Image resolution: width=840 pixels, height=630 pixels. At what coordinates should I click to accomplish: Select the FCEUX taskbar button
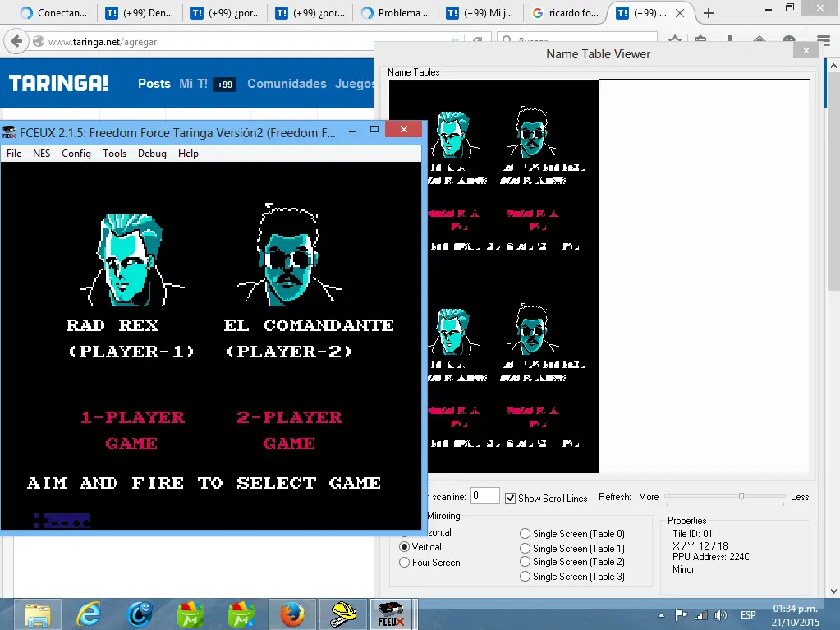coord(391,614)
